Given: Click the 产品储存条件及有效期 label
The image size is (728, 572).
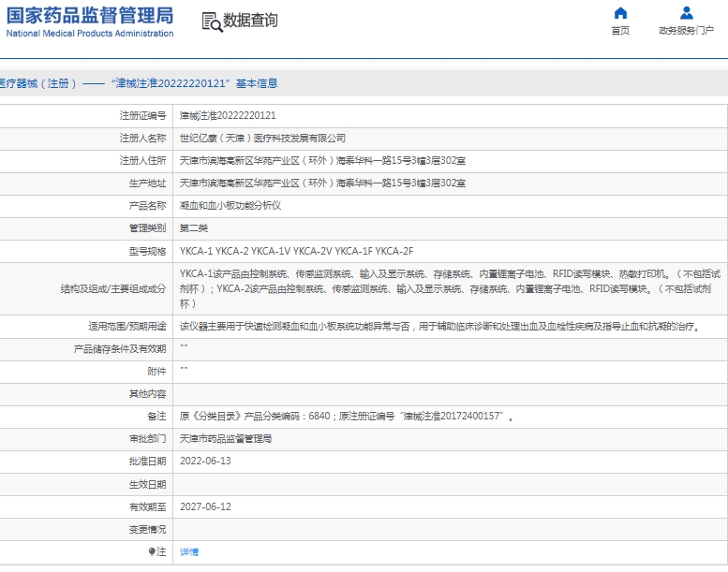Looking at the screenshot, I should [120, 349].
